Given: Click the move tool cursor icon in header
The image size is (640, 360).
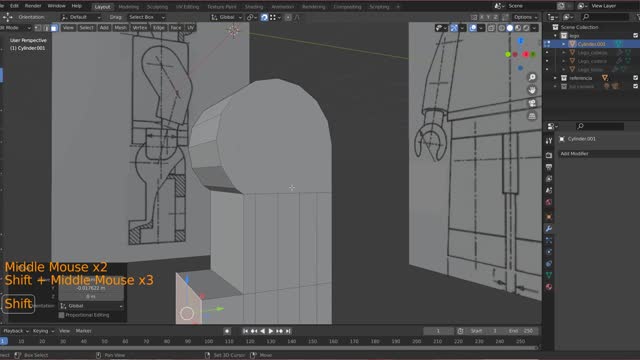Looking at the screenshot, I should coord(7,17).
